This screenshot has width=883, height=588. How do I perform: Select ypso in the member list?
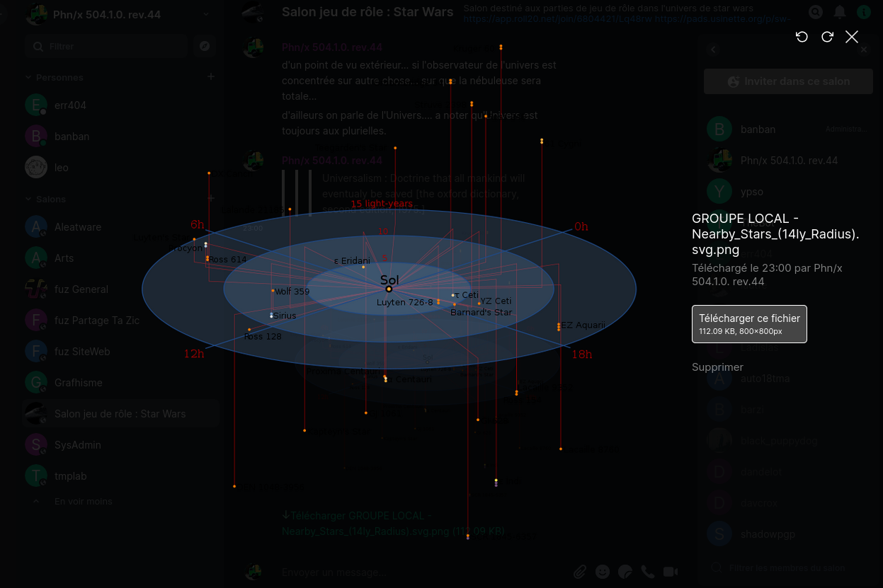pos(787,192)
